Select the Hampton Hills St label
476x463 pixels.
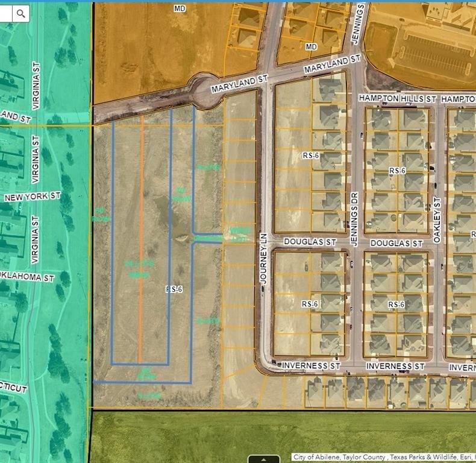(397, 98)
